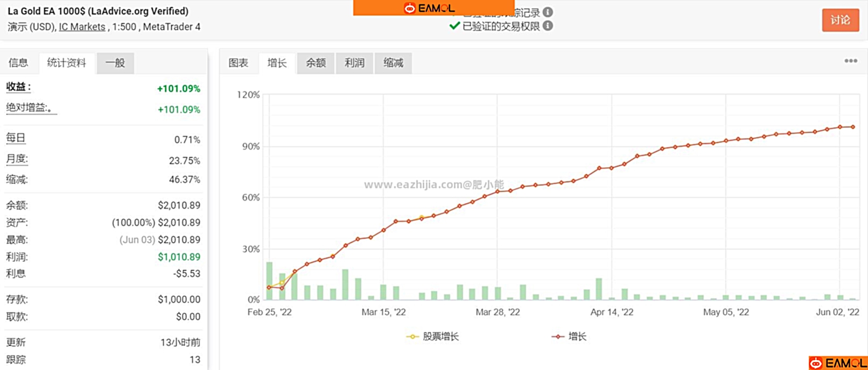Click the 0.71% daily value
868x370 pixels.
(187, 140)
